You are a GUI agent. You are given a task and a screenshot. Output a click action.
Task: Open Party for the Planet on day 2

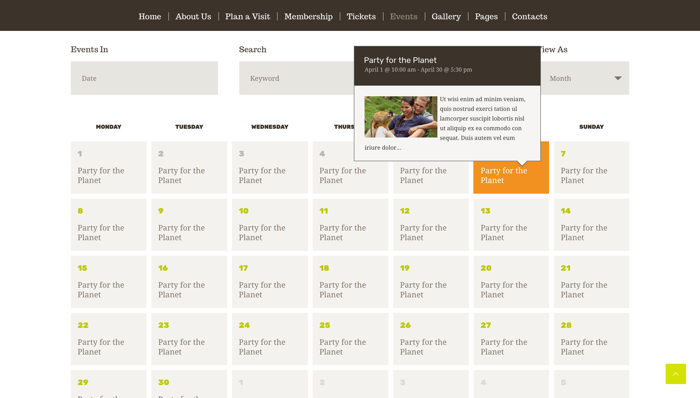pos(181,175)
